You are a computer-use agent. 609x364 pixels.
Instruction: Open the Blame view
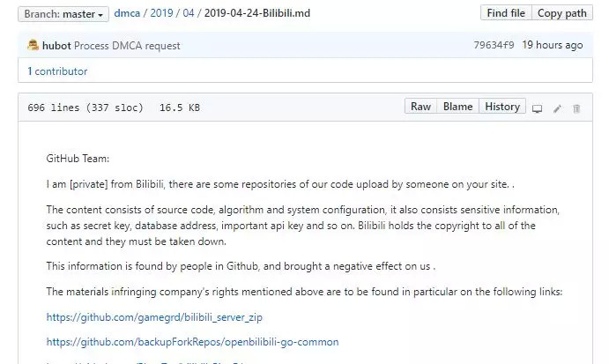pos(457,107)
